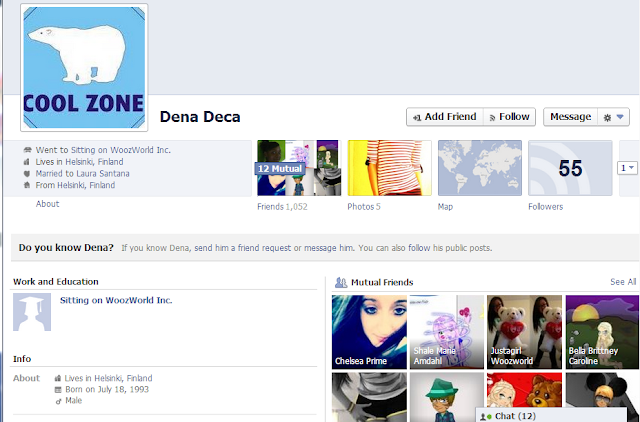Open the '1' dropdown next to Followers

[627, 168]
